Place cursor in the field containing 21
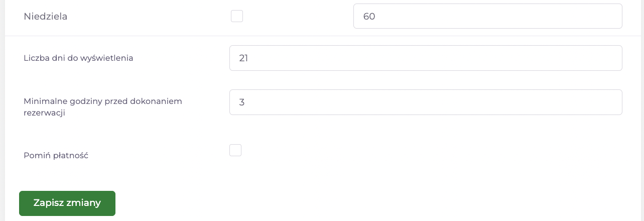This screenshot has height=221, width=644. (426, 58)
